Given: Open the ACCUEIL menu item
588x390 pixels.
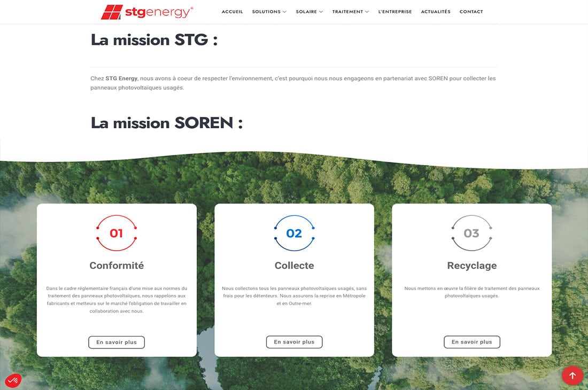Looking at the screenshot, I should click(x=232, y=12).
